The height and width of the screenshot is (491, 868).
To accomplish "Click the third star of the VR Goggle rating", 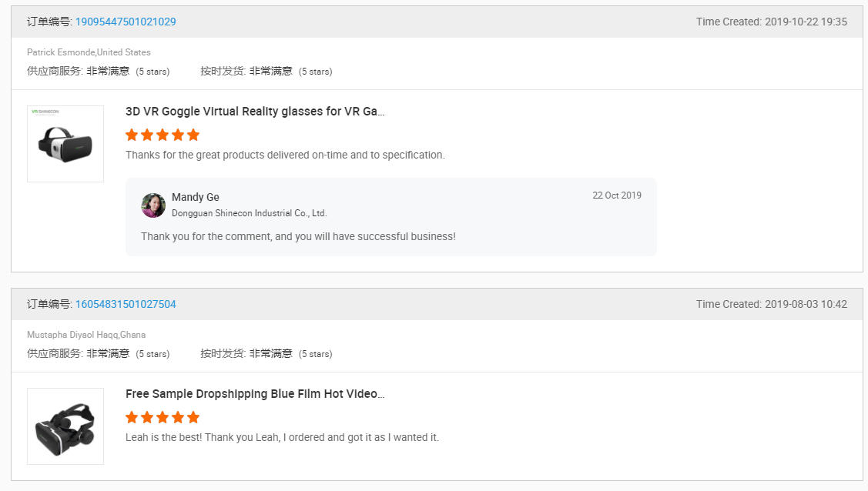I will [x=163, y=135].
